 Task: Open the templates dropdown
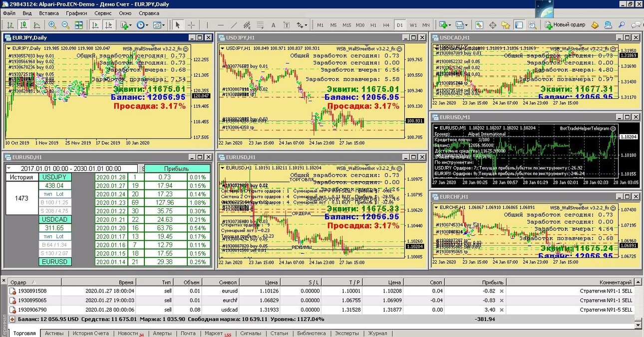pos(159,25)
